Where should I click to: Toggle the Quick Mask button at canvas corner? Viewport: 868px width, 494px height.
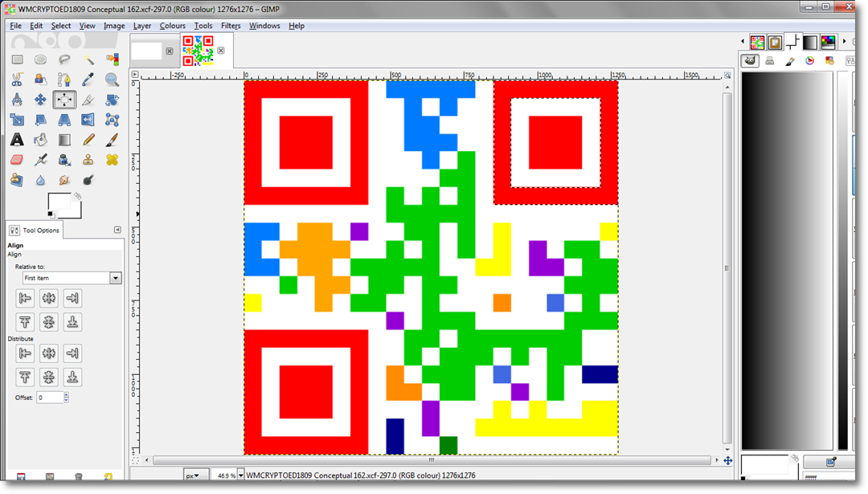tap(135, 459)
